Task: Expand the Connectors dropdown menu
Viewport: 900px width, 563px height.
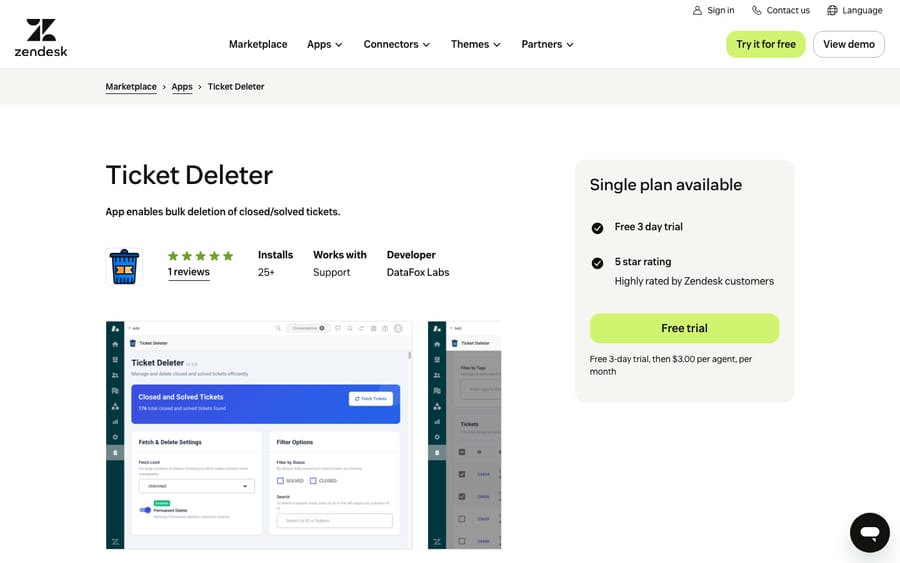Action: point(397,44)
